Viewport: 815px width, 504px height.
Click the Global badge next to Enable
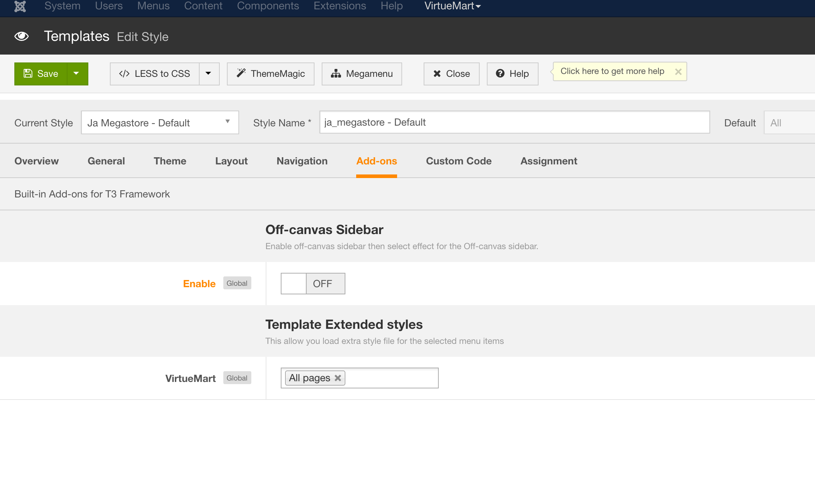point(237,283)
